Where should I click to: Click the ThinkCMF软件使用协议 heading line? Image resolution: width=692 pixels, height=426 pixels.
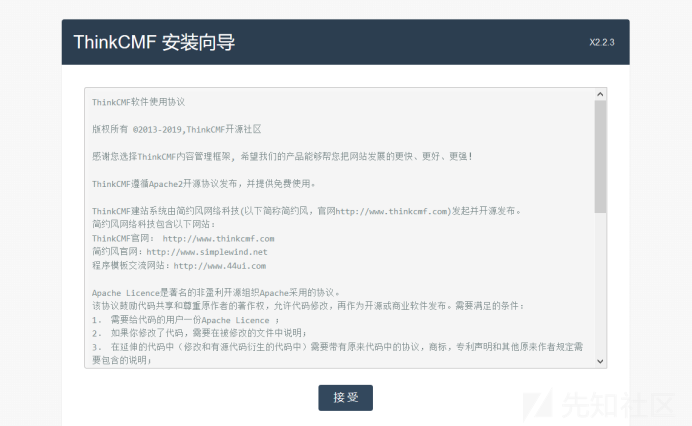tap(139, 102)
